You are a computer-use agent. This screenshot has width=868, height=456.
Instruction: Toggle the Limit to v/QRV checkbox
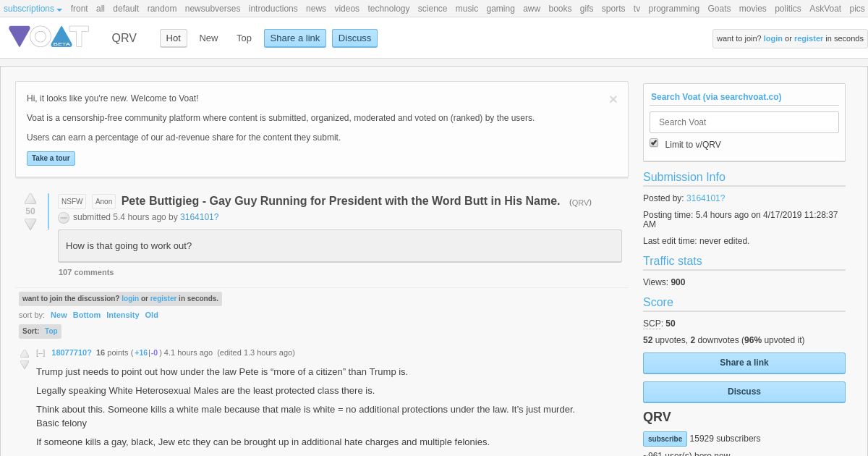tap(654, 143)
